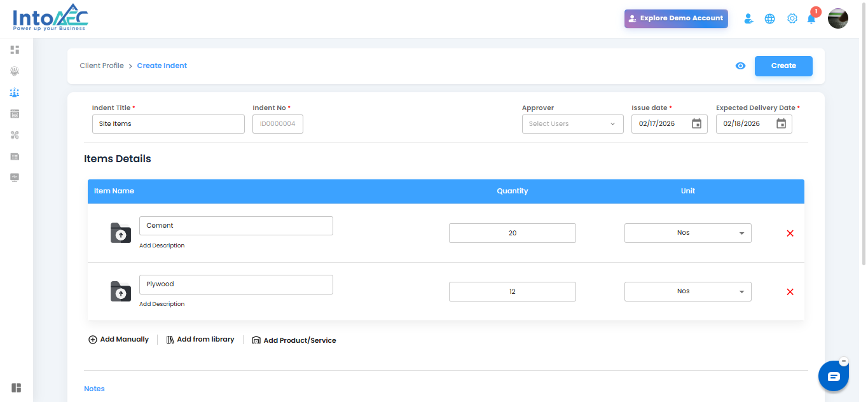The image size is (868, 402).
Task: Click the monitor reports sidebar icon
Action: [x=15, y=177]
